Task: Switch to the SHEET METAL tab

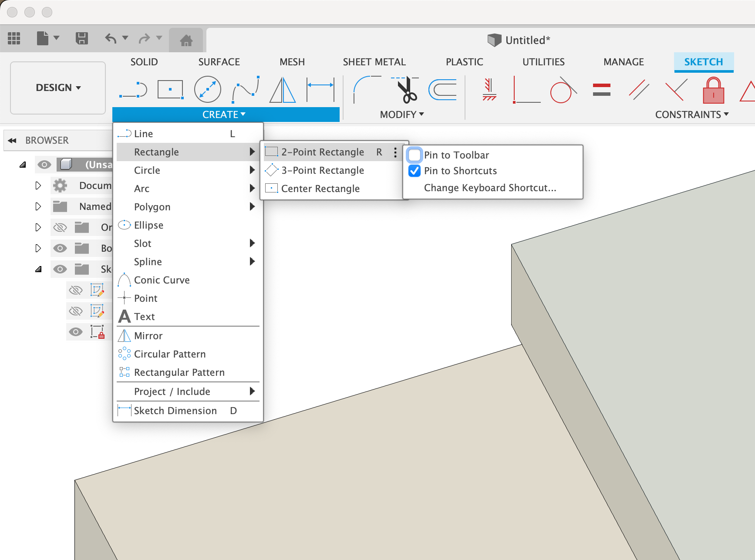Action: pyautogui.click(x=374, y=62)
